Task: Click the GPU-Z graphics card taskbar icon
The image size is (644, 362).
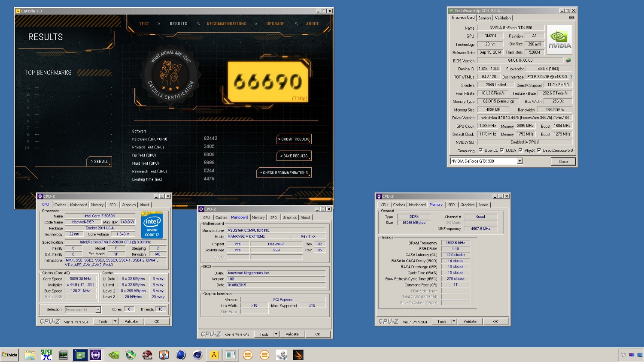Action: pyautogui.click(x=80, y=355)
